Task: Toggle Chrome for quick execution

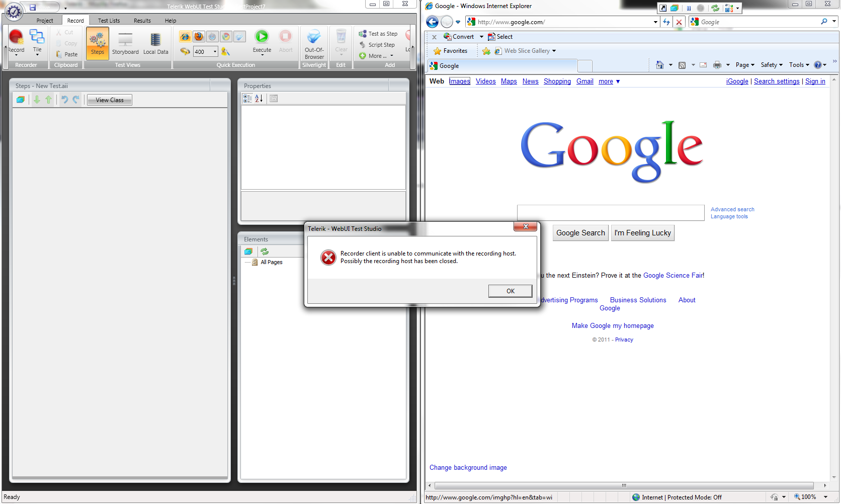Action: pyautogui.click(x=226, y=37)
